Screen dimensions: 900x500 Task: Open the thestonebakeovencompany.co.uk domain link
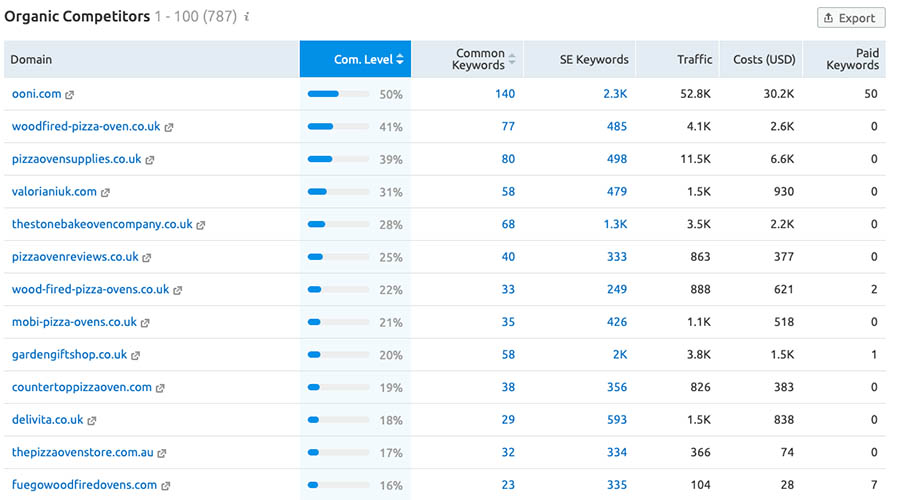click(x=102, y=224)
